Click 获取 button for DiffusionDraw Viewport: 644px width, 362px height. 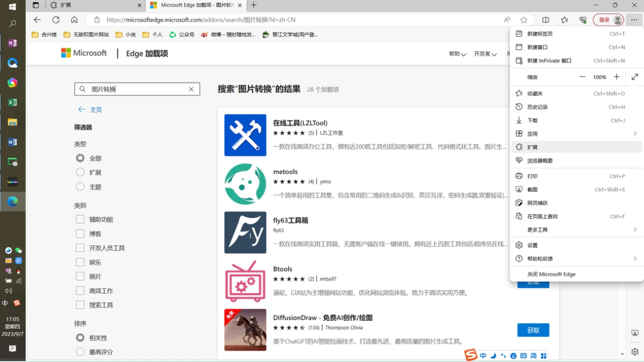click(533, 330)
